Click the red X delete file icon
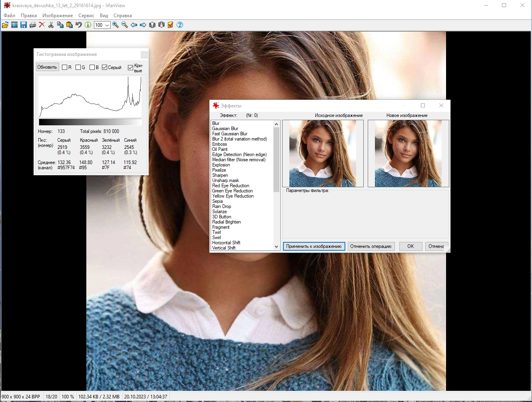 (x=42, y=25)
